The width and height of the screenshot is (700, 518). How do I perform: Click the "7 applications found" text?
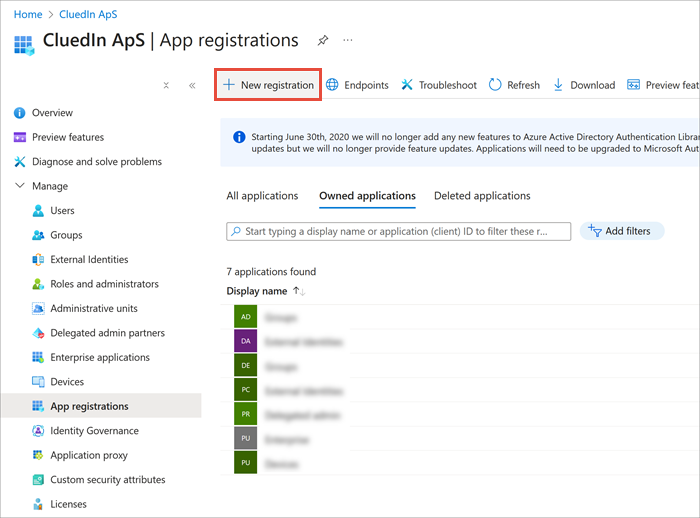coord(271,272)
